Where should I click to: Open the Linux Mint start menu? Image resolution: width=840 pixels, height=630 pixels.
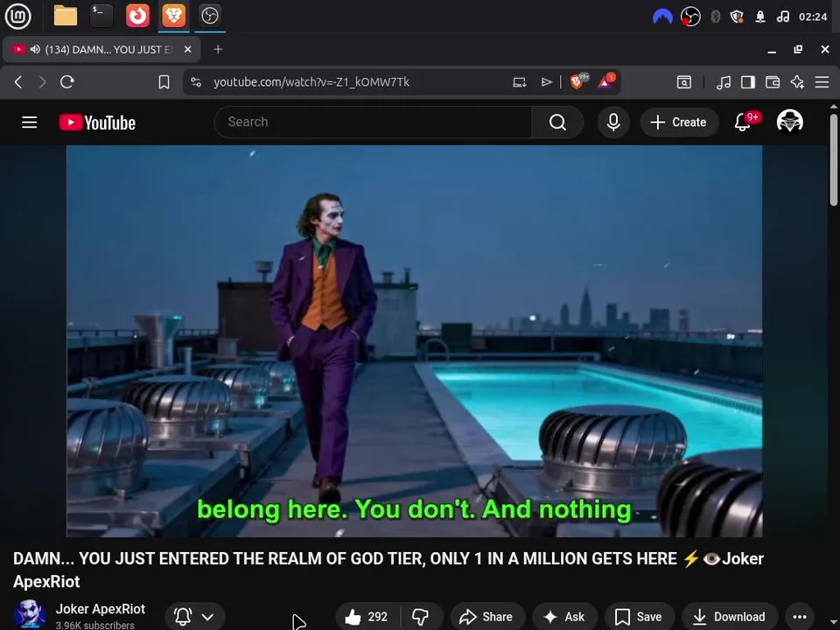coord(17,16)
